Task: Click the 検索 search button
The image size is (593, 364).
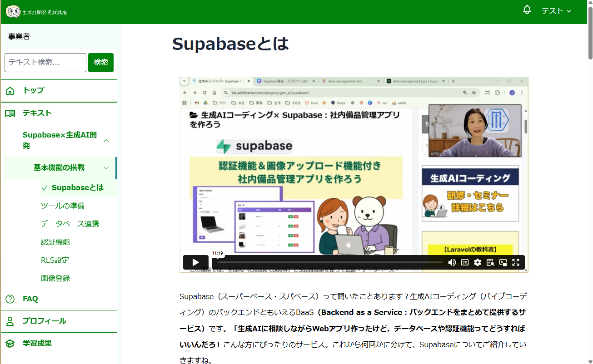Action: coord(100,62)
